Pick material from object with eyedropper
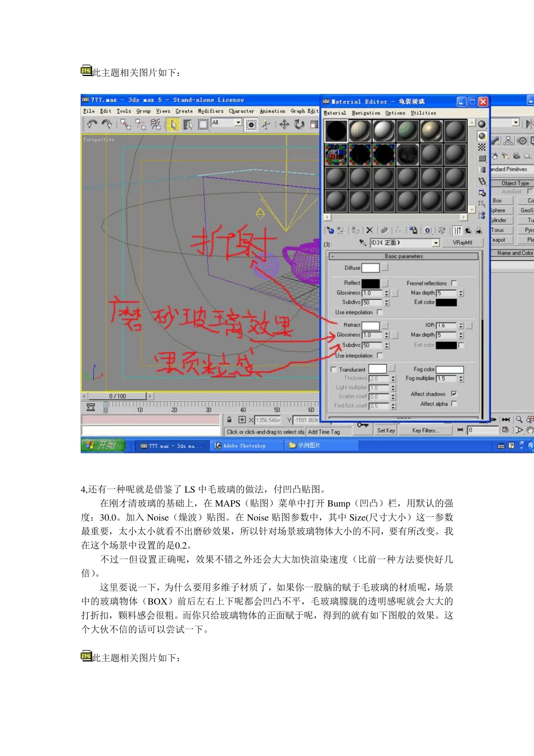Viewport: 534px width, 756px height. [x=363, y=243]
